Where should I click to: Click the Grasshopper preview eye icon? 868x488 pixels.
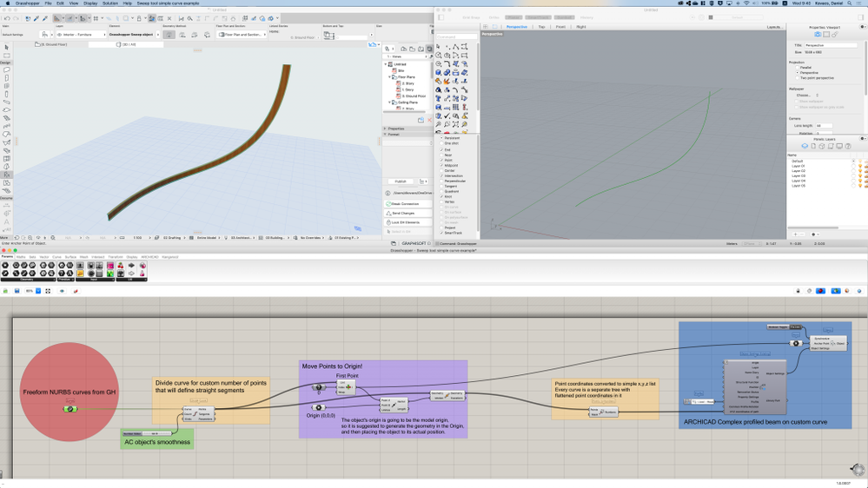point(62,291)
